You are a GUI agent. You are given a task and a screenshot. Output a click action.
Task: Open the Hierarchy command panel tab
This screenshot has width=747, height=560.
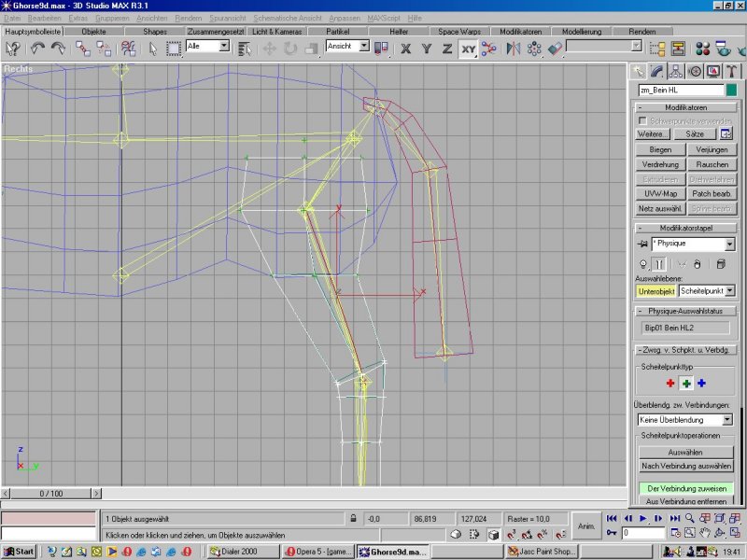[x=676, y=71]
